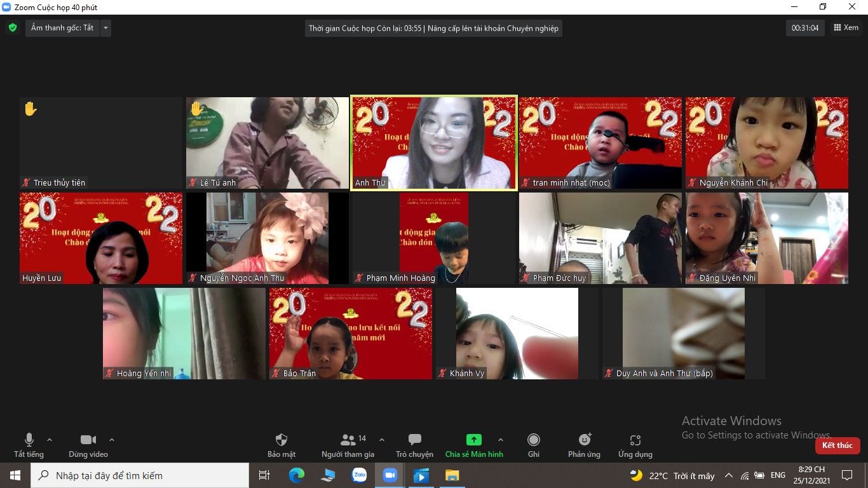This screenshot has height=488, width=868.
Task: Expand audio options arrow beside Tắt tiếng
Action: [x=50, y=440]
